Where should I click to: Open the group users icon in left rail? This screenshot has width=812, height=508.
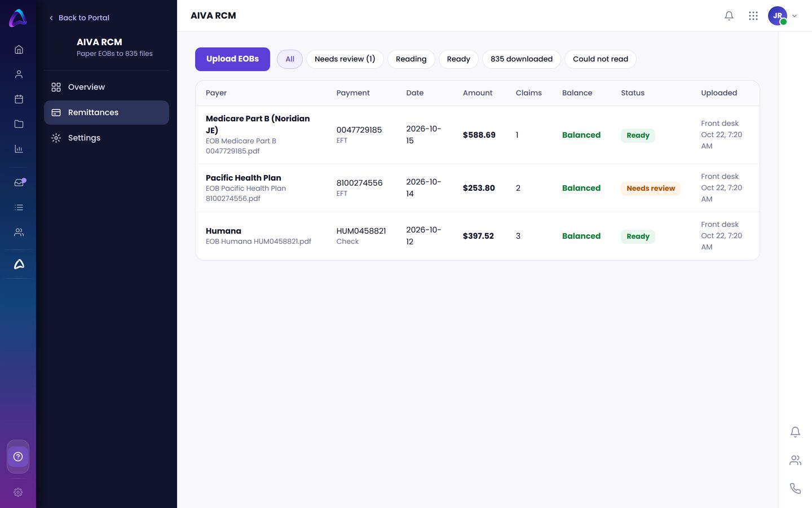tap(19, 233)
